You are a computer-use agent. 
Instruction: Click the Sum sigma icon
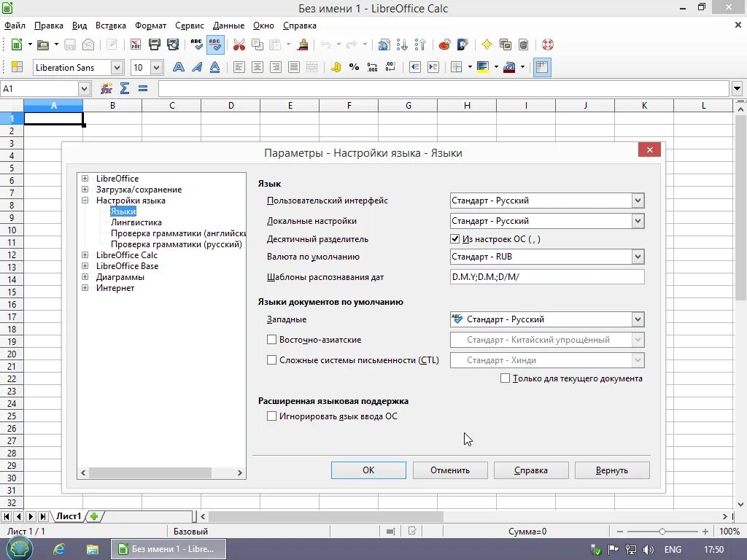coord(125,88)
